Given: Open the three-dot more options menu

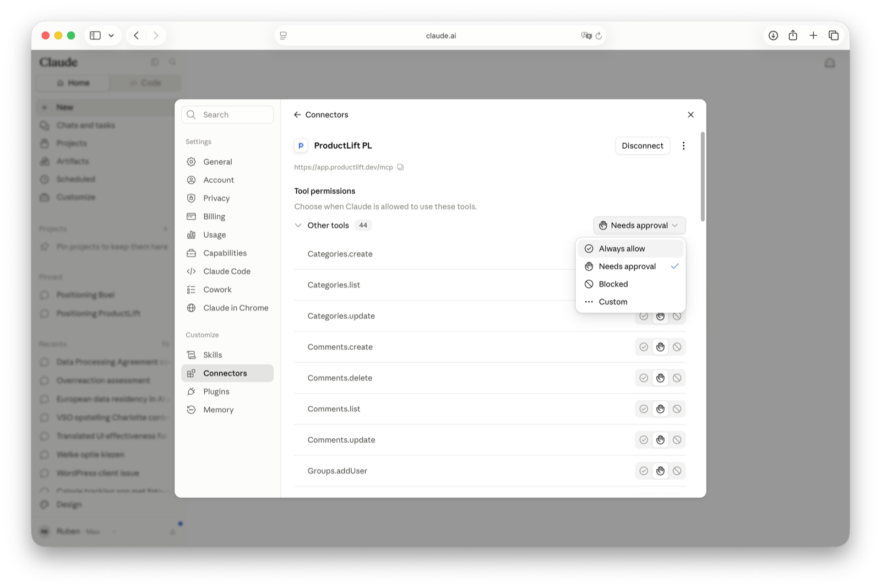Looking at the screenshot, I should (x=683, y=146).
